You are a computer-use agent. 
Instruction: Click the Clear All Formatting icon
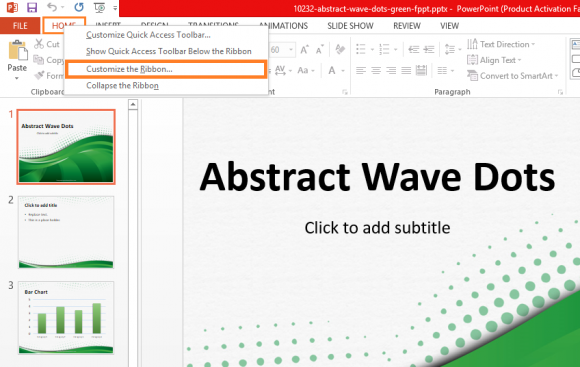click(x=340, y=49)
